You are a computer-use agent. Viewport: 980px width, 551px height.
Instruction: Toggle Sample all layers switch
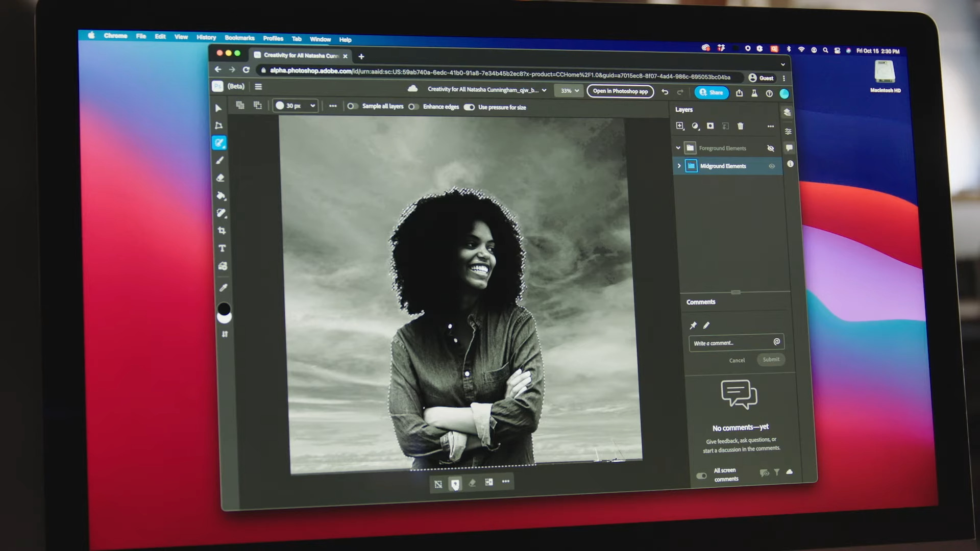[x=352, y=106]
